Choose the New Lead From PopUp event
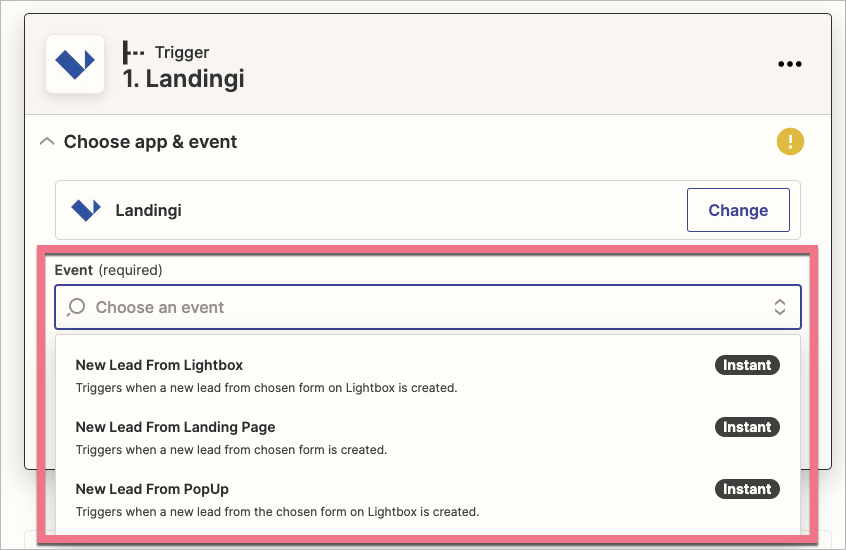 tap(152, 489)
